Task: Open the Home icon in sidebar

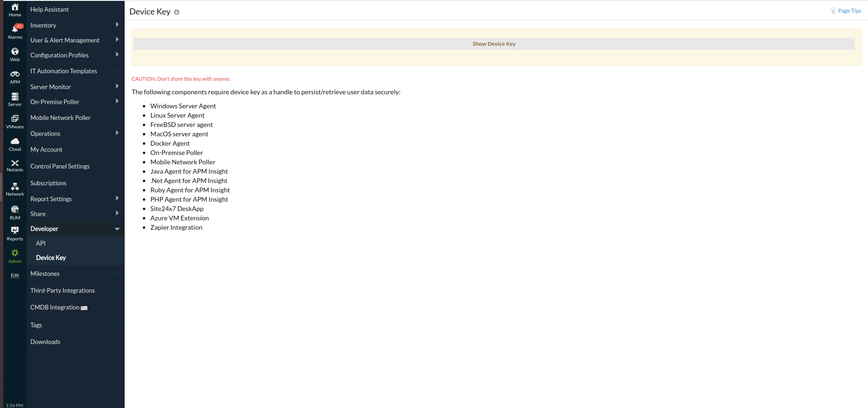Action: point(15,9)
